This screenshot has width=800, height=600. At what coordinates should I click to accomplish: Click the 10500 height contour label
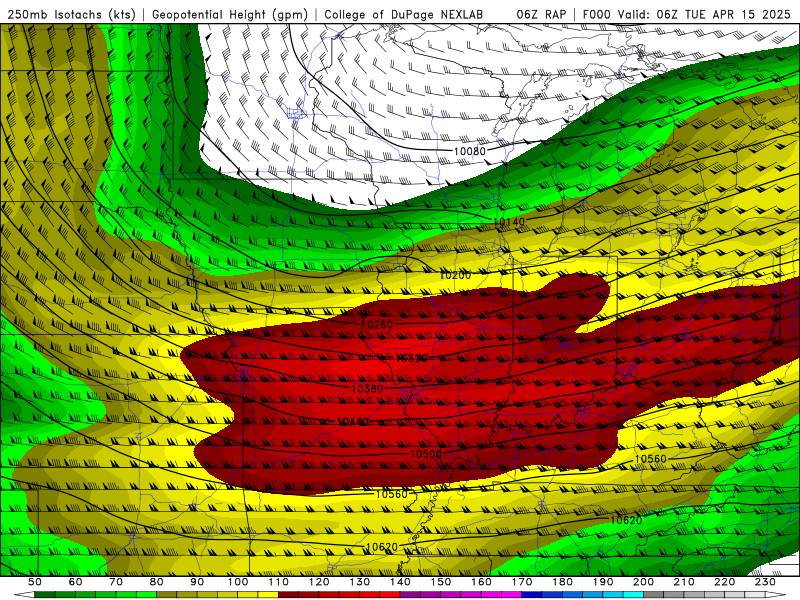pyautogui.click(x=426, y=454)
